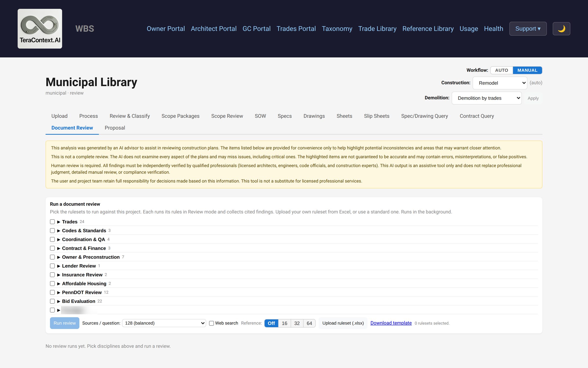Screen dimensions: 588x368
Task: Click the TeraContext.AI infinity logo
Action: pyautogui.click(x=40, y=29)
